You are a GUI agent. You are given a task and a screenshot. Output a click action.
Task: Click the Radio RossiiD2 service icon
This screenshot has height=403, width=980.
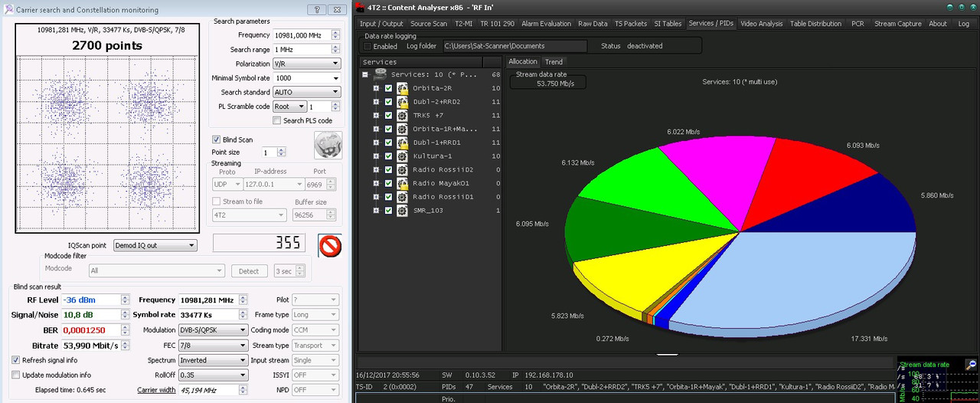pyautogui.click(x=402, y=169)
